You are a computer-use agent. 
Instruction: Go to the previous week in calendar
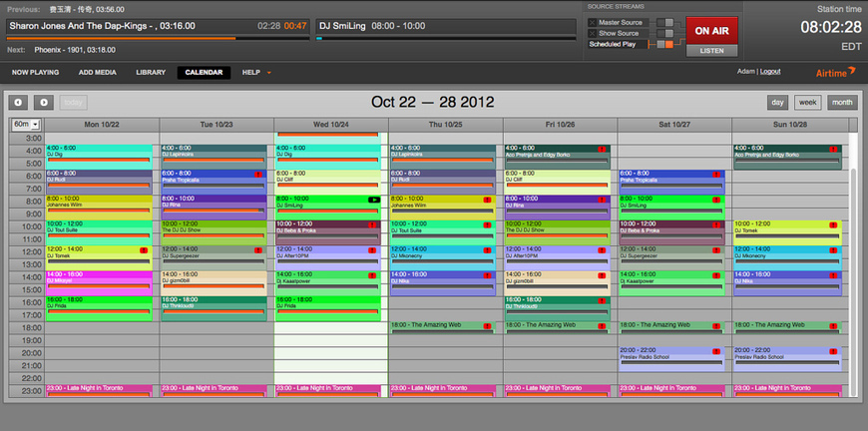[18, 102]
